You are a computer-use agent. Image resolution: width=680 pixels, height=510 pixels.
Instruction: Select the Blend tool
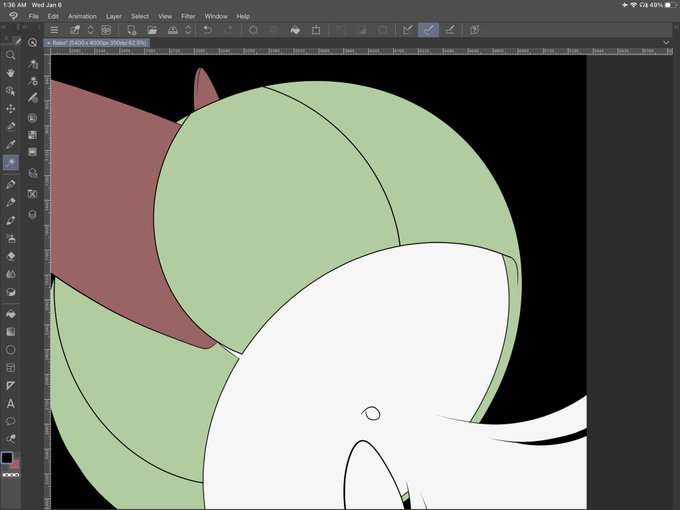tap(10, 274)
